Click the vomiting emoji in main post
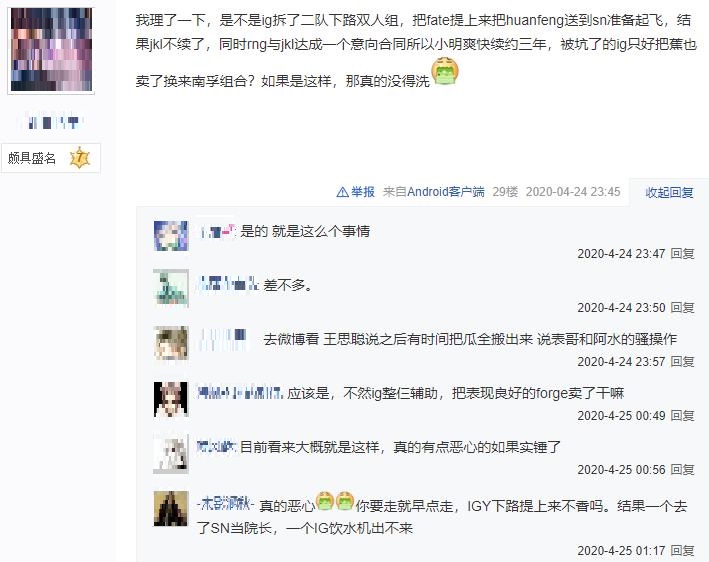The width and height of the screenshot is (709, 562). click(445, 71)
